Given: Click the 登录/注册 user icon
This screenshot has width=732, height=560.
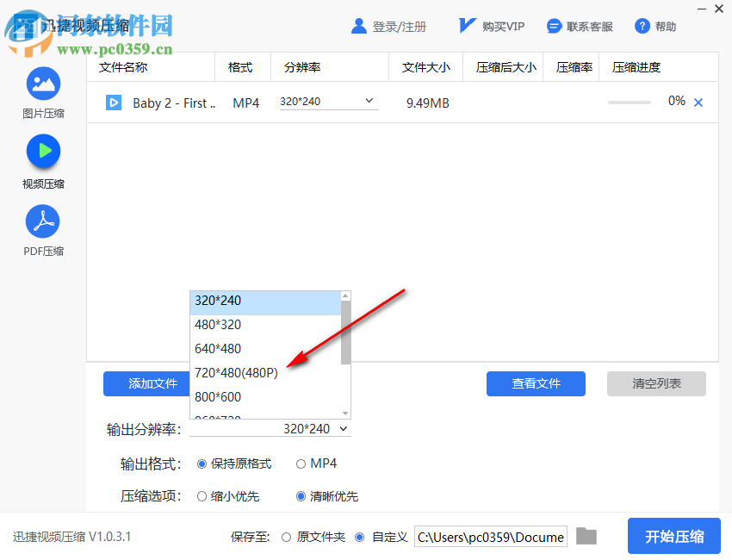Looking at the screenshot, I should tap(359, 25).
